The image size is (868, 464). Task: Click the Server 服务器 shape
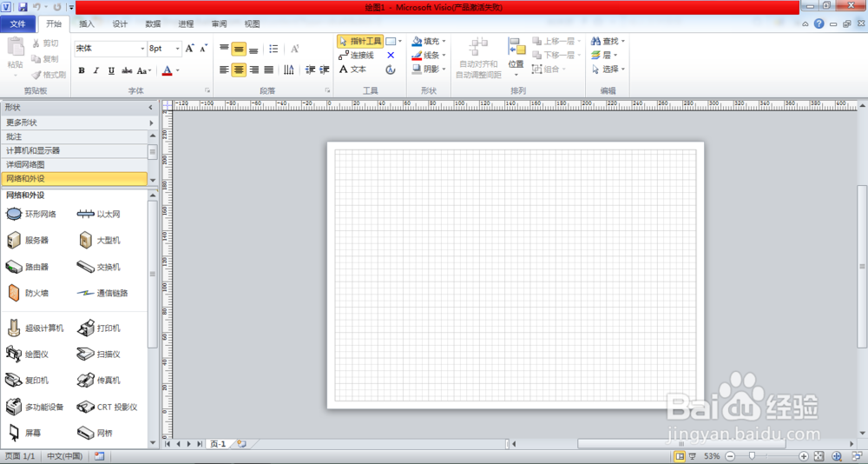pos(27,240)
